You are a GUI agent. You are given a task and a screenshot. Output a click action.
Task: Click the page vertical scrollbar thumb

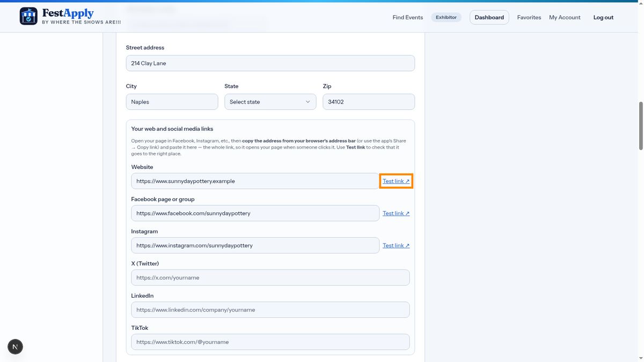point(641,126)
